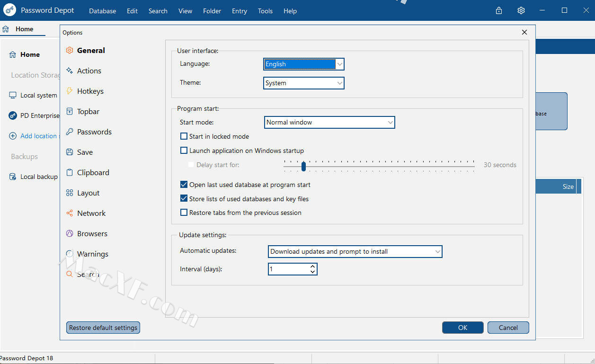Click the Network share icon

(70, 213)
